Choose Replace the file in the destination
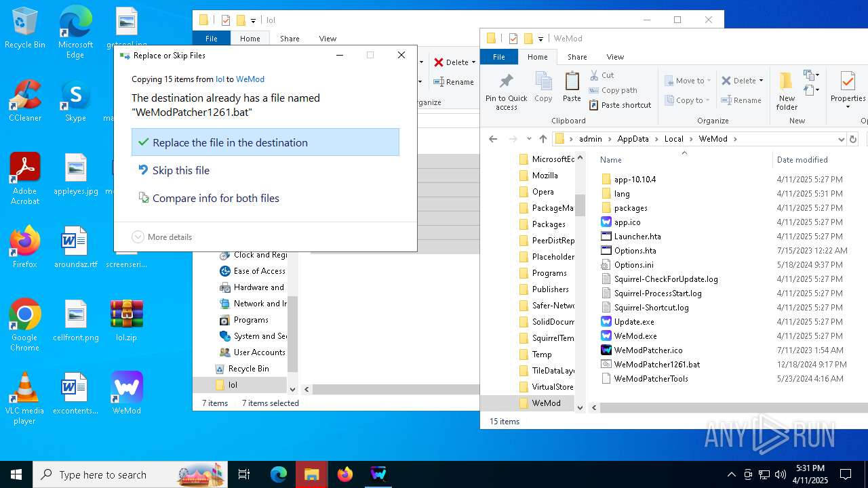868x488 pixels. tap(265, 142)
